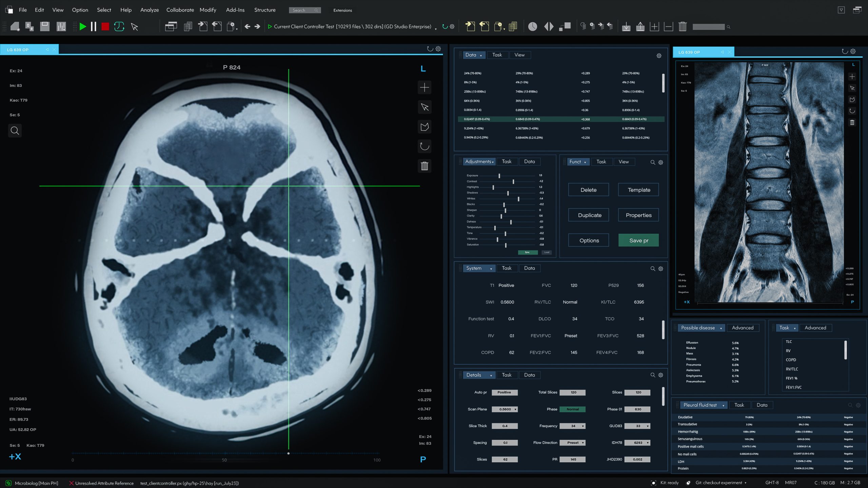This screenshot has width=868, height=488.
Task: Click the Search field in menu bar
Action: tap(305, 10)
